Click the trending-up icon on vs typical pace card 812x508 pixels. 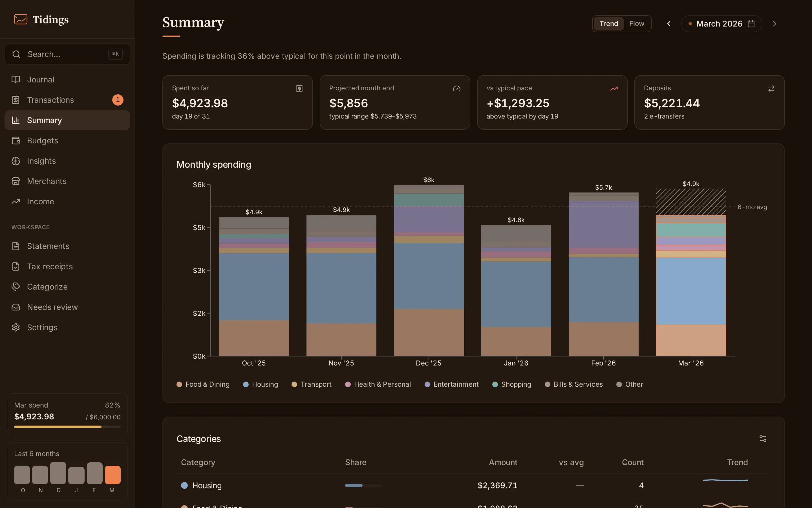click(x=614, y=89)
